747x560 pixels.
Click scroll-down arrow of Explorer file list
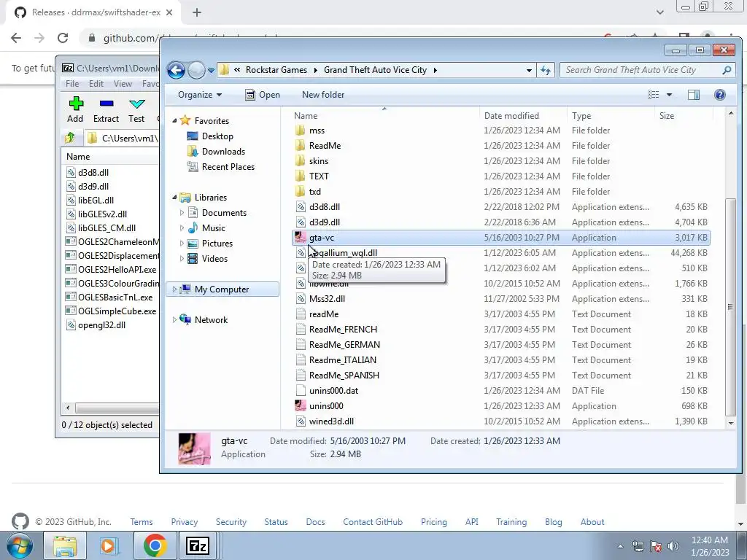pos(731,423)
